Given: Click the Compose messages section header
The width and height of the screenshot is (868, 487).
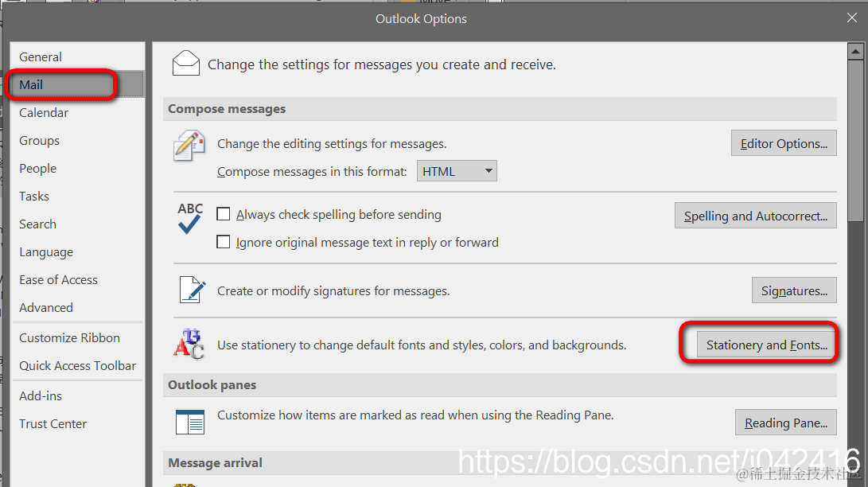Looking at the screenshot, I should click(500, 109).
